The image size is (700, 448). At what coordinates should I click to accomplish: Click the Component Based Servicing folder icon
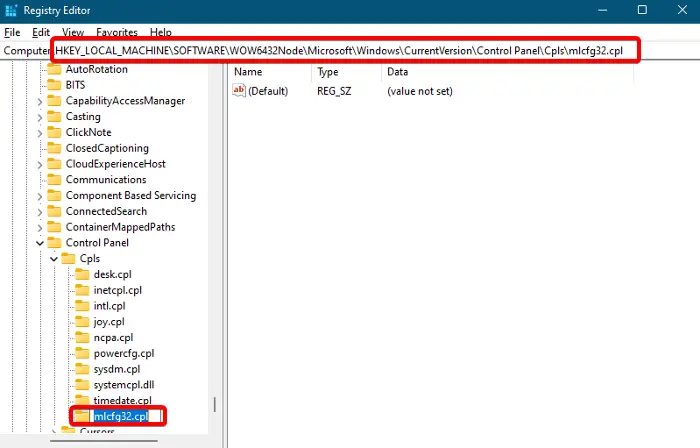(x=54, y=195)
